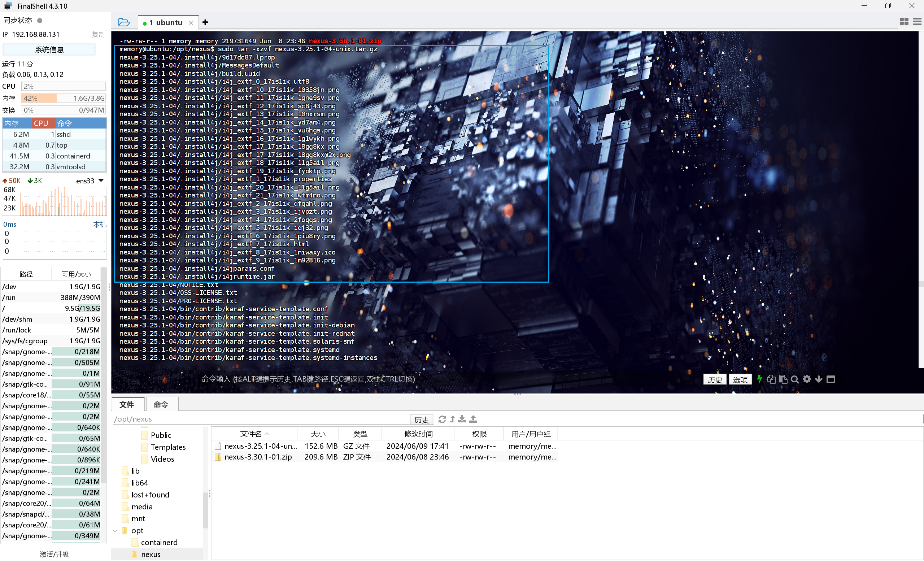Viewport: 924px width, 561px height.
Task: Select the containerd process row
Action: (x=55, y=156)
